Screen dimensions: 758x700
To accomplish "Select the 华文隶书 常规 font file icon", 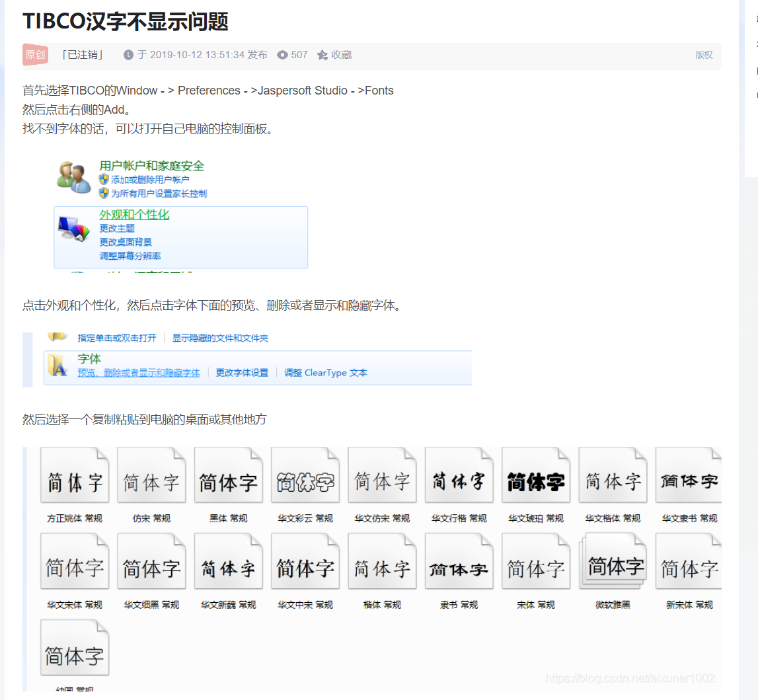I will (x=689, y=475).
